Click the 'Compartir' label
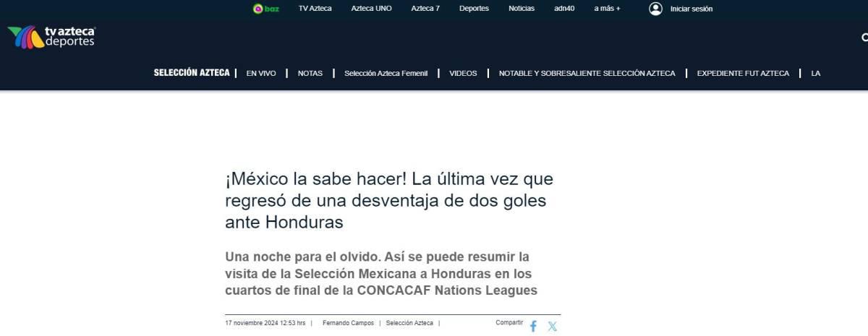Image resolution: width=868 pixels, height=336 pixels. pyautogui.click(x=509, y=322)
